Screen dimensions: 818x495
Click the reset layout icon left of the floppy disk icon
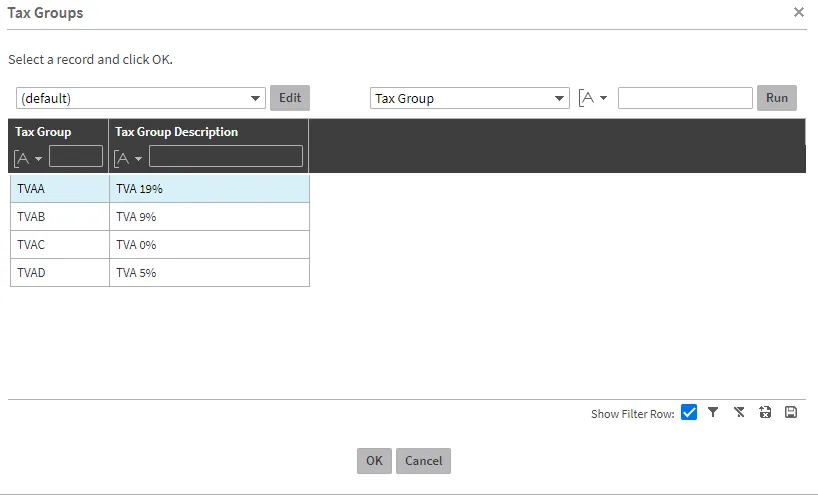pos(765,413)
